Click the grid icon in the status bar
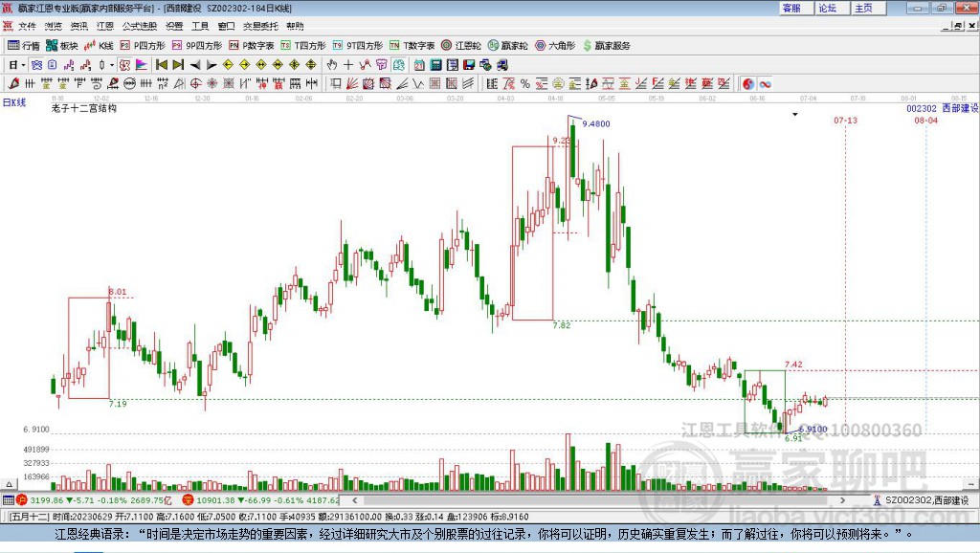The width and height of the screenshot is (980, 553). coord(8,499)
